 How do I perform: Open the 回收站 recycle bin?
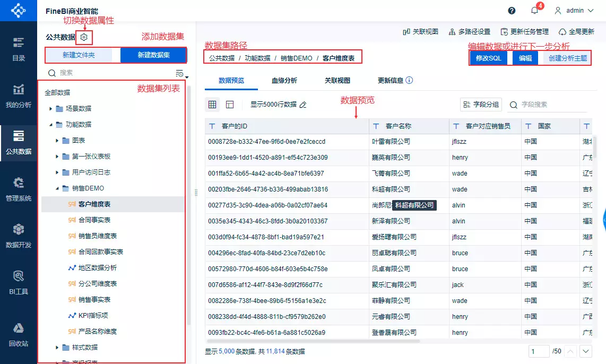(x=19, y=335)
